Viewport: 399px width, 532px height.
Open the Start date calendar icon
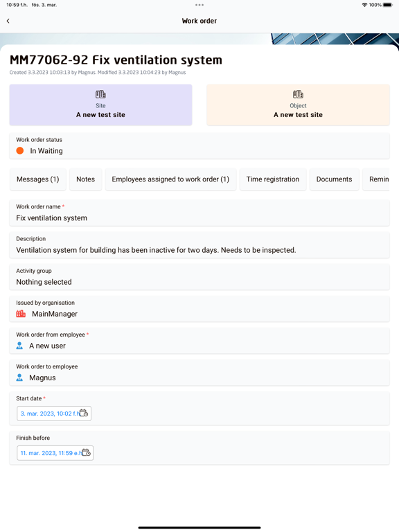coord(84,414)
